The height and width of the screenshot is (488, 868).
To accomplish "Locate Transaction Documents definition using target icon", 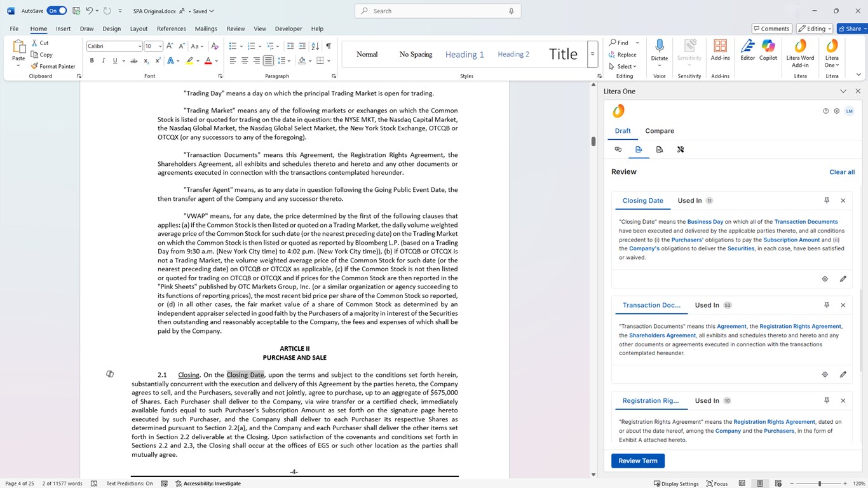I will [825, 374].
